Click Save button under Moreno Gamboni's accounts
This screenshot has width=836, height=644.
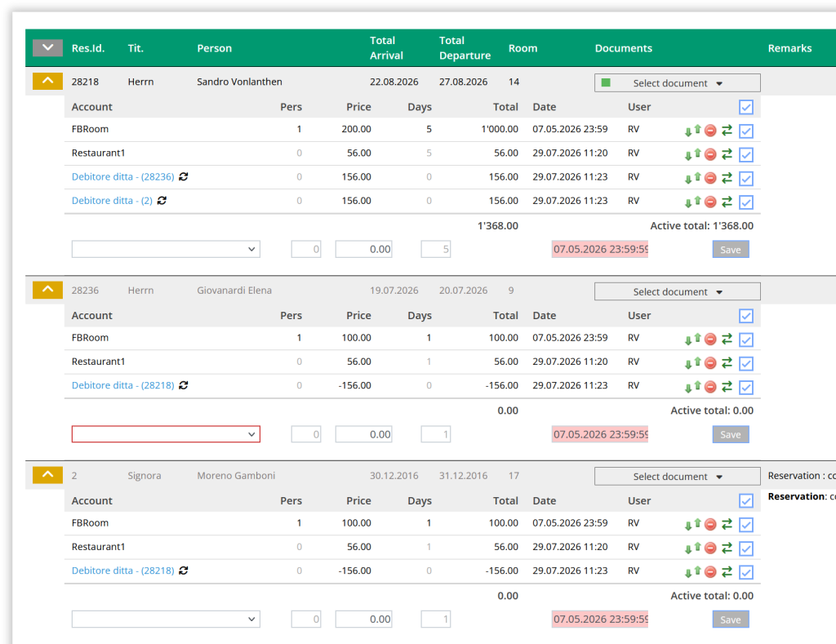click(x=731, y=620)
